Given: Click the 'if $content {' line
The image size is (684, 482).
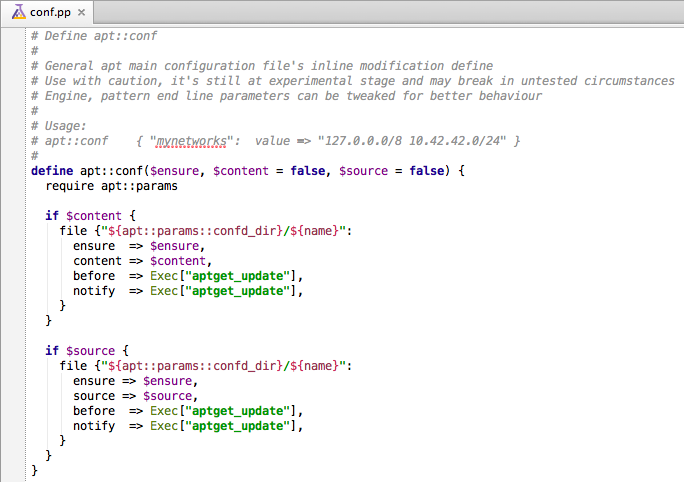Looking at the screenshot, I should coord(90,215).
